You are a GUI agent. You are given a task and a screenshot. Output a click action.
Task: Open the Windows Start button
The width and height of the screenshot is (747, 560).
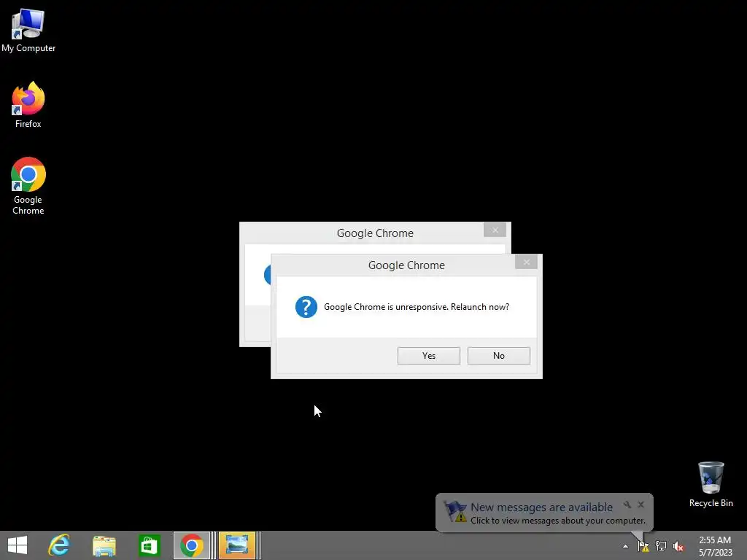coord(18,545)
